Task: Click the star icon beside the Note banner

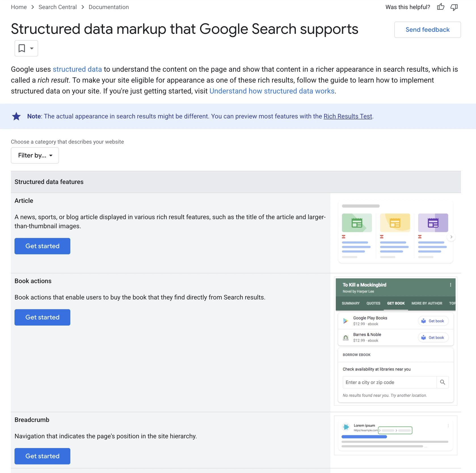Action: [x=16, y=116]
